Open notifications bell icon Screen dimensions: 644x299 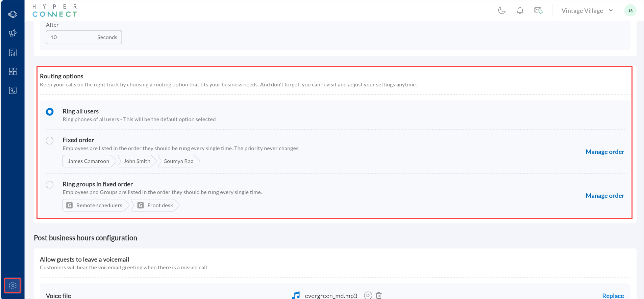(520, 10)
